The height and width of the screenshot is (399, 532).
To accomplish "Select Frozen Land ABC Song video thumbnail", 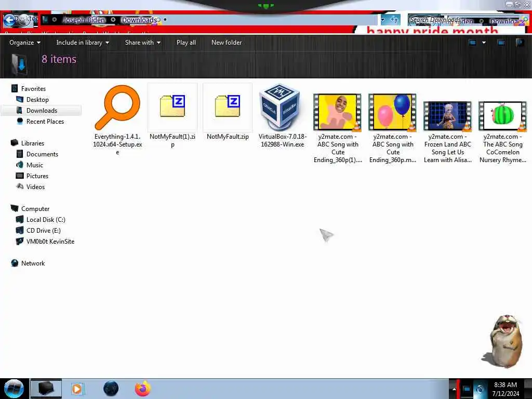I will tap(447, 116).
